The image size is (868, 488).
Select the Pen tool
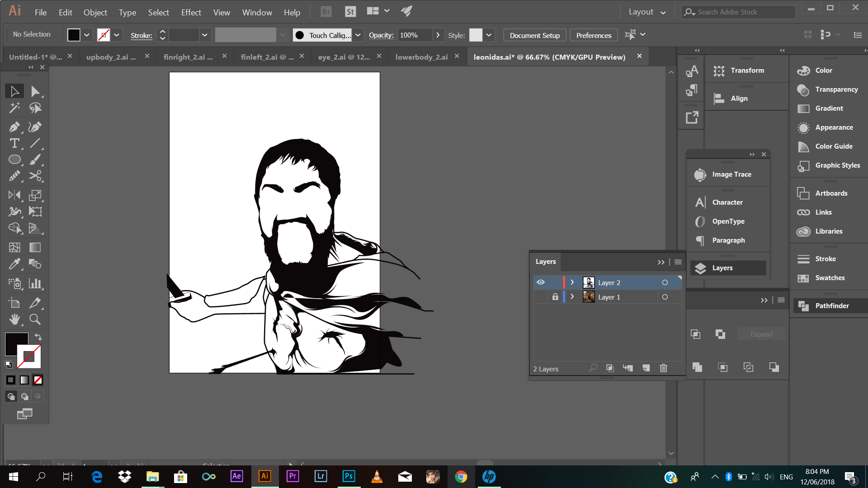tap(14, 127)
